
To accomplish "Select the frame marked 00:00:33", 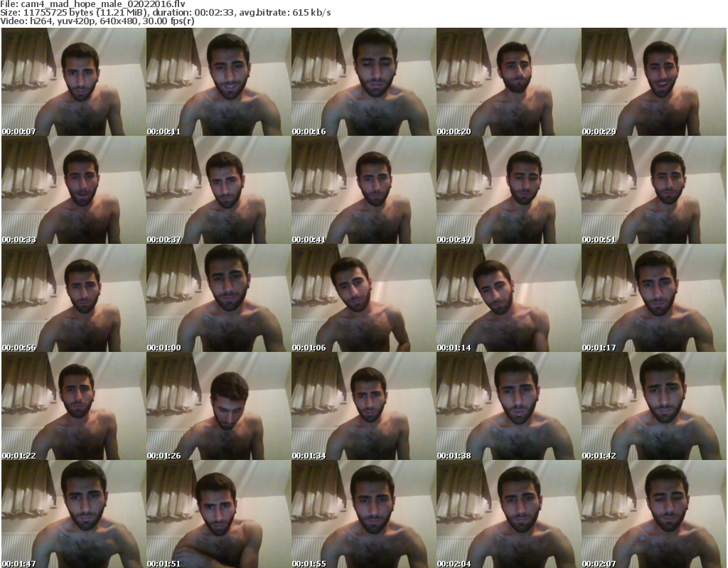I will coord(74,190).
